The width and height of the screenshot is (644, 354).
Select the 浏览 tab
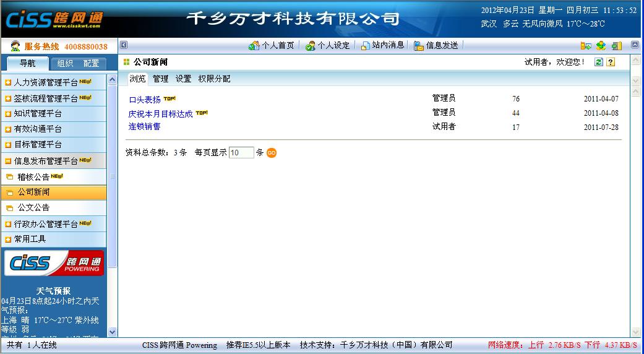tap(137, 79)
